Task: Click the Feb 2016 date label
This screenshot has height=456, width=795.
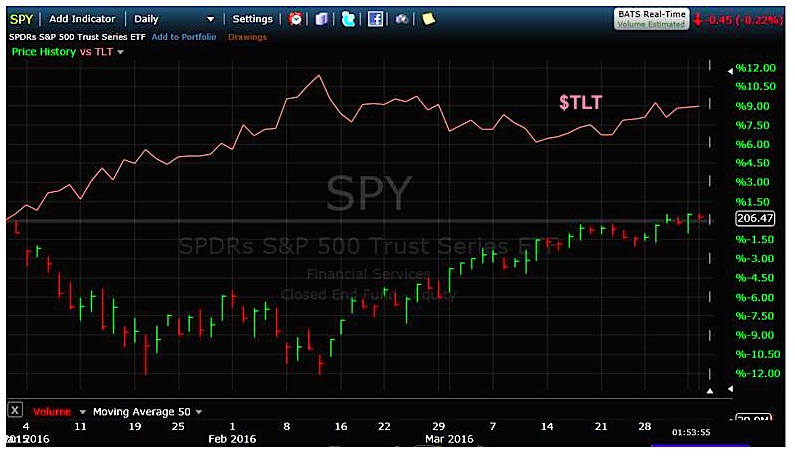Action: [232, 439]
